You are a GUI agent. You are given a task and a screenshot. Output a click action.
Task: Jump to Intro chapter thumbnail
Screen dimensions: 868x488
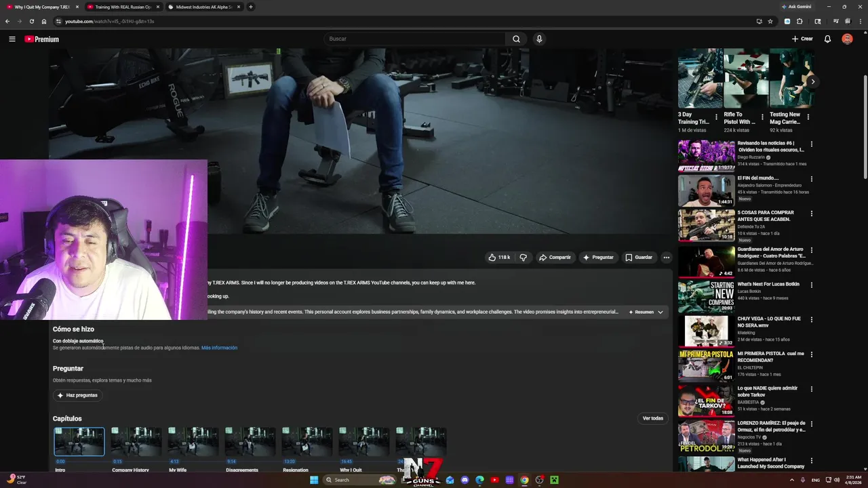click(x=79, y=442)
